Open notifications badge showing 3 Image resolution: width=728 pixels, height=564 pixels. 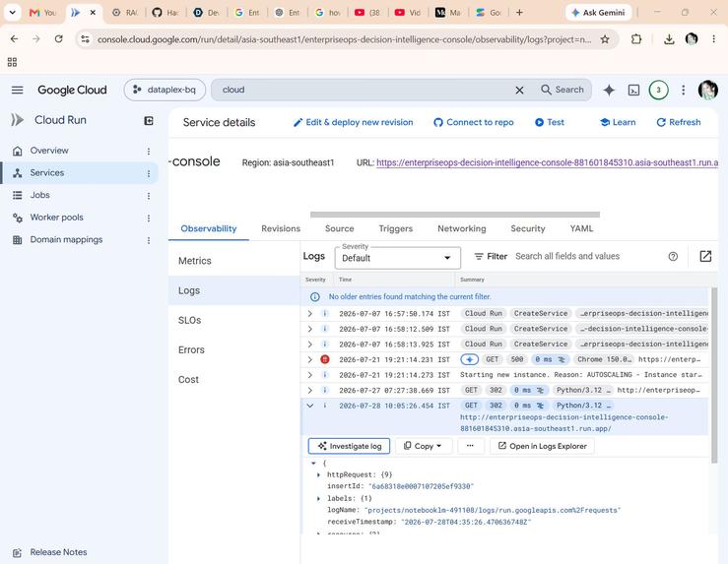[x=658, y=90]
